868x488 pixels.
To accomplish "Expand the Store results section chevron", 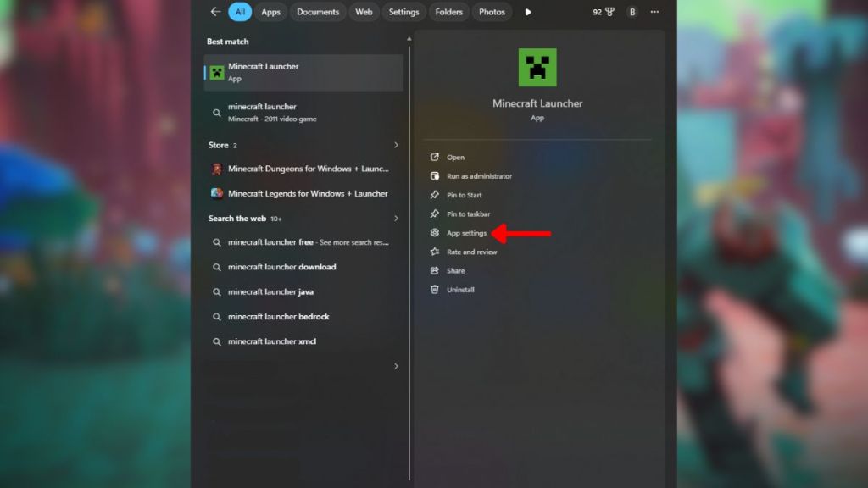I will pos(396,145).
